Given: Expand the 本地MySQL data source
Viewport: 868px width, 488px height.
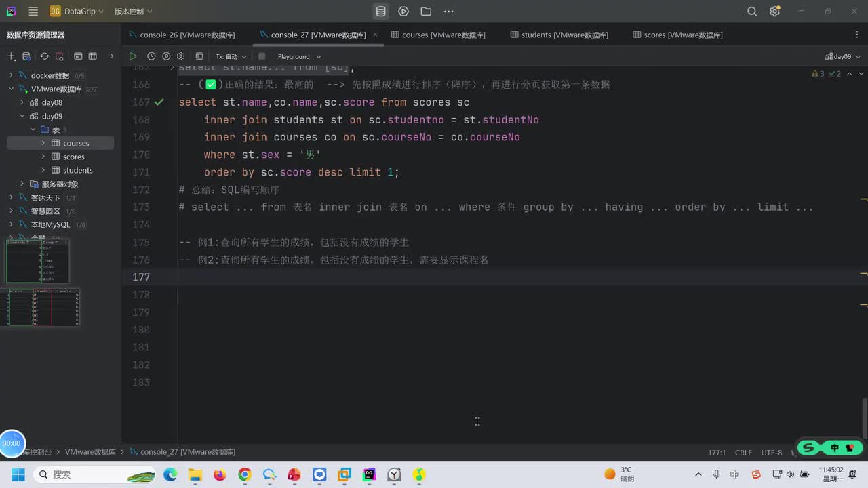Looking at the screenshot, I should tap(12, 224).
